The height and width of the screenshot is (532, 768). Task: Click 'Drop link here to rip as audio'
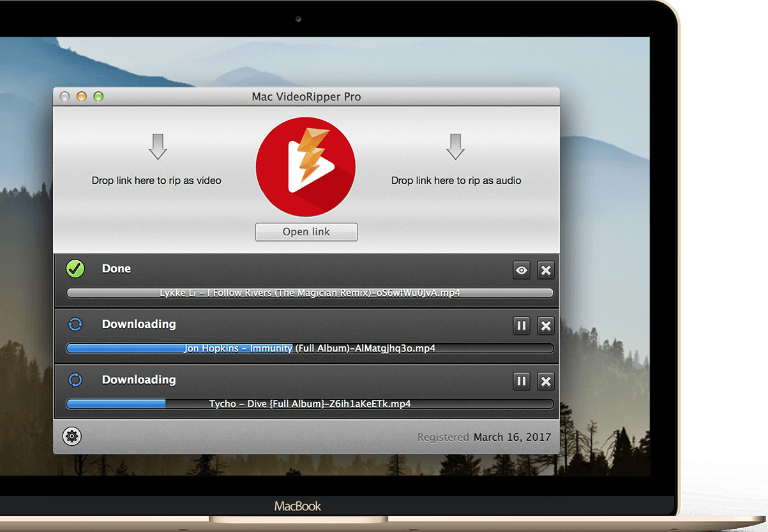click(x=456, y=181)
